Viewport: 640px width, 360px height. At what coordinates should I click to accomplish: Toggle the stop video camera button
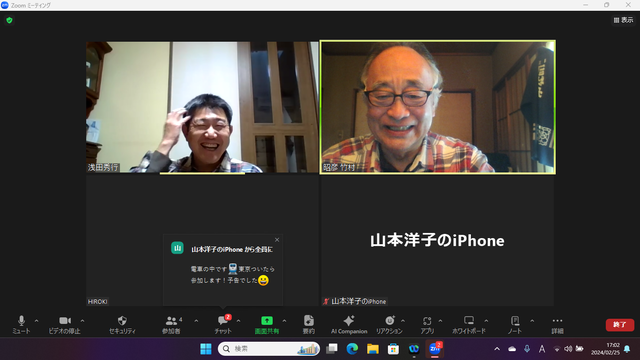[64, 324]
